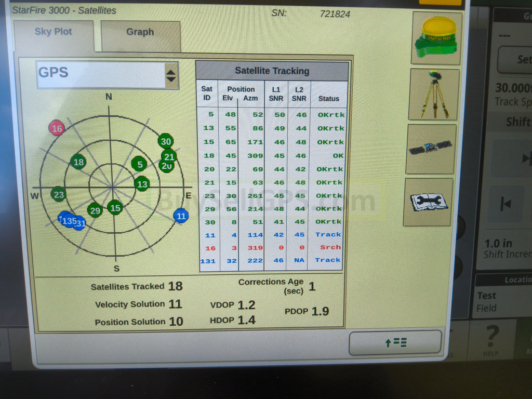
Task: Click Sat ID 29 in the table
Action: pyautogui.click(x=210, y=209)
